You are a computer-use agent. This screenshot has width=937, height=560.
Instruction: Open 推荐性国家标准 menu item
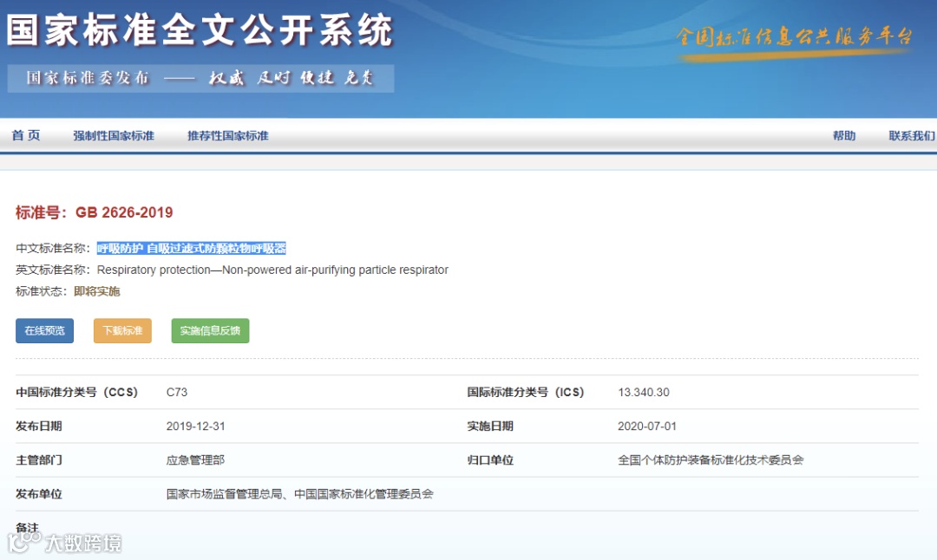pyautogui.click(x=227, y=135)
